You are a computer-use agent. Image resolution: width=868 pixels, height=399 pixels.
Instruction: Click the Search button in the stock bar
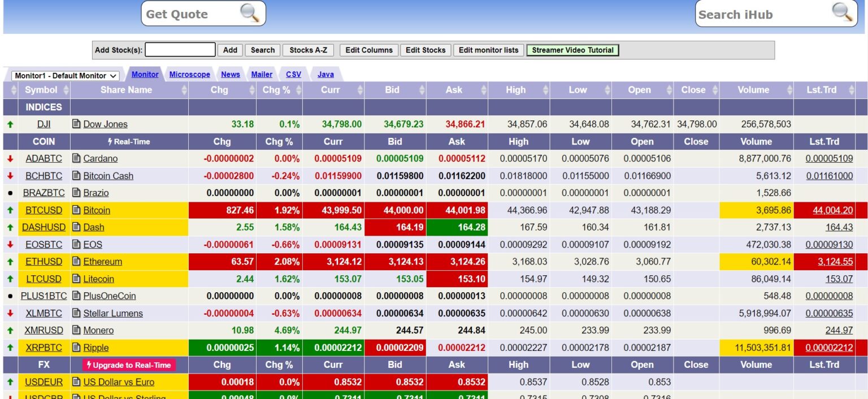(263, 50)
